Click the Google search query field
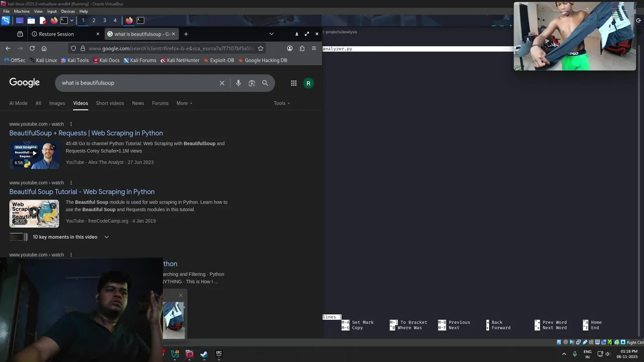 [x=138, y=83]
